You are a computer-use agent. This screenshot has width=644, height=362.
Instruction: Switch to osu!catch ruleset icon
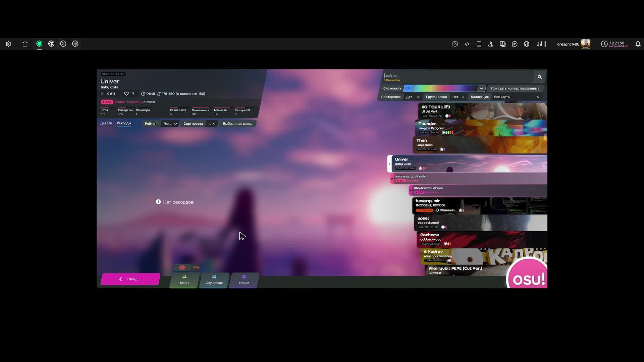click(x=63, y=44)
